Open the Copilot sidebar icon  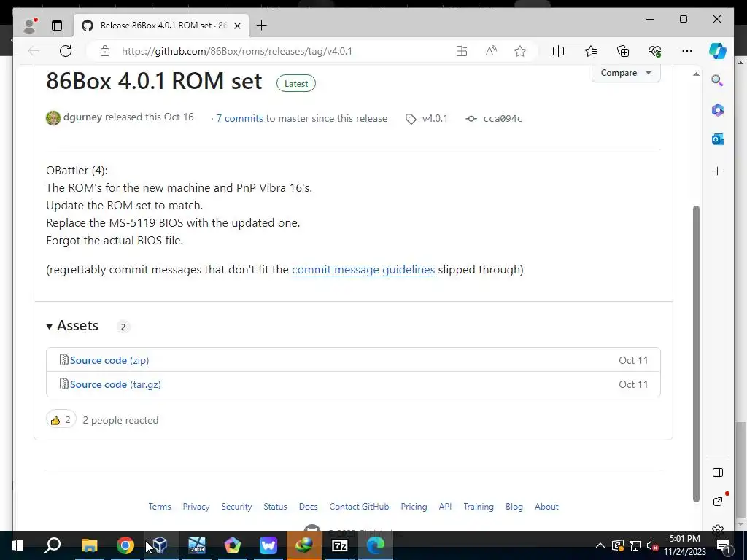tap(718, 51)
